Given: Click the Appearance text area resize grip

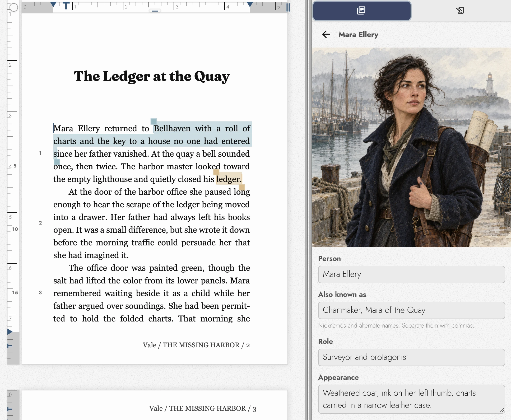Looking at the screenshot, I should (x=501, y=410).
